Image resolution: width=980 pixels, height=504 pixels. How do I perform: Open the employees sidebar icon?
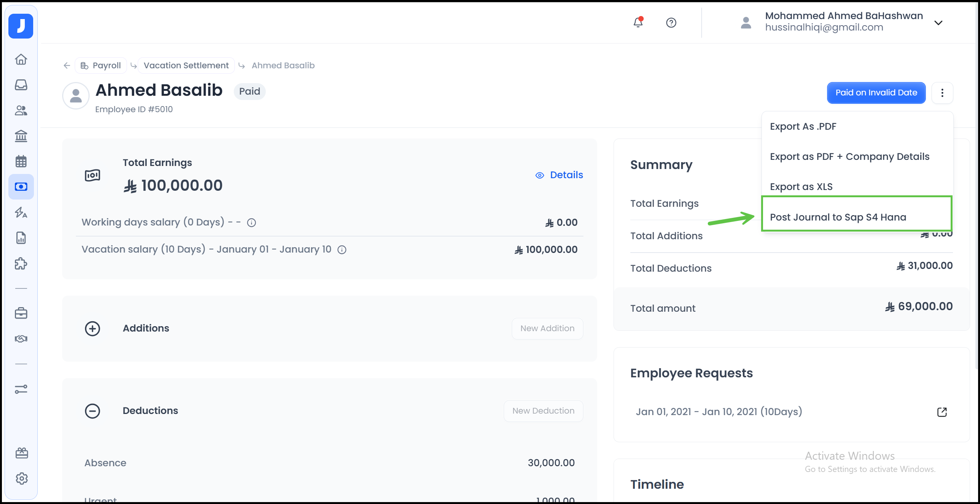point(21,110)
